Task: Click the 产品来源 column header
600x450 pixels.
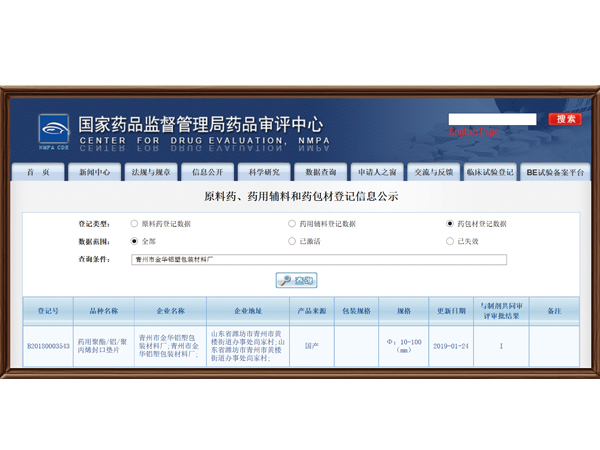Action: 312,311
